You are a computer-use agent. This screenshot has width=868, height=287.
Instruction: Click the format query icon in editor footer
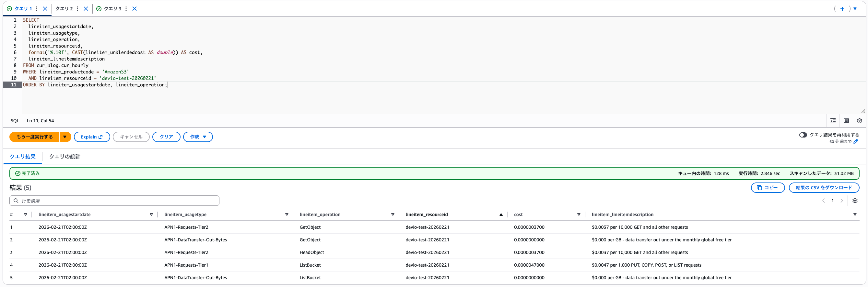click(x=833, y=121)
